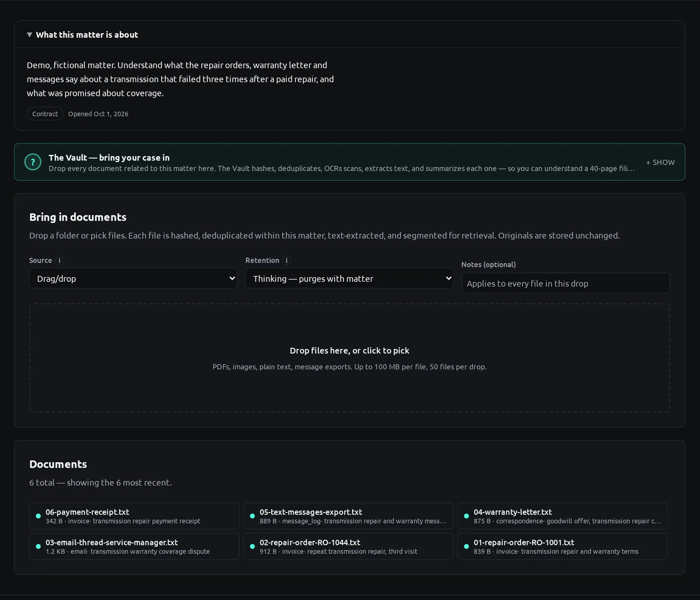Click the question mark help icon in The Vault banner
The image size is (700, 600).
(x=33, y=162)
